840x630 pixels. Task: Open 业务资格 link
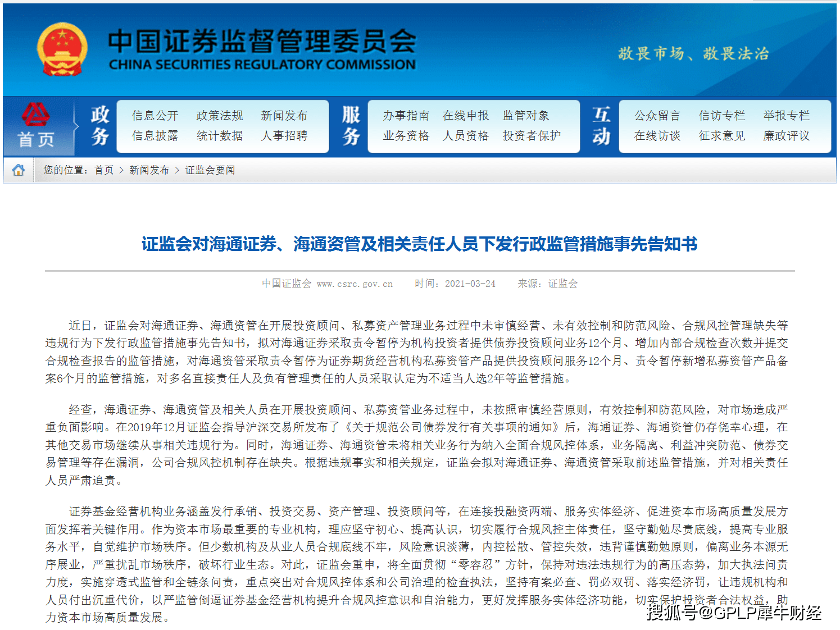406,136
